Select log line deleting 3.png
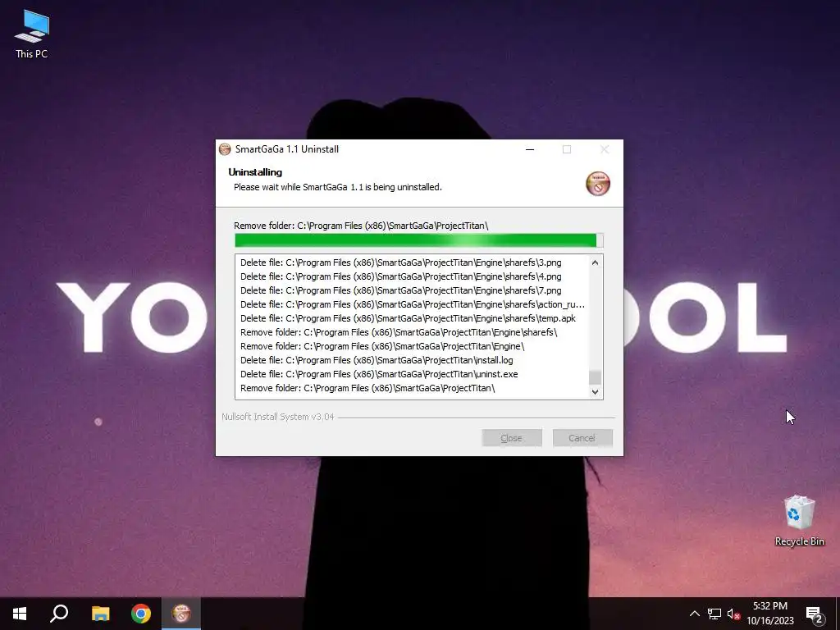The width and height of the screenshot is (840, 630). tap(400, 262)
